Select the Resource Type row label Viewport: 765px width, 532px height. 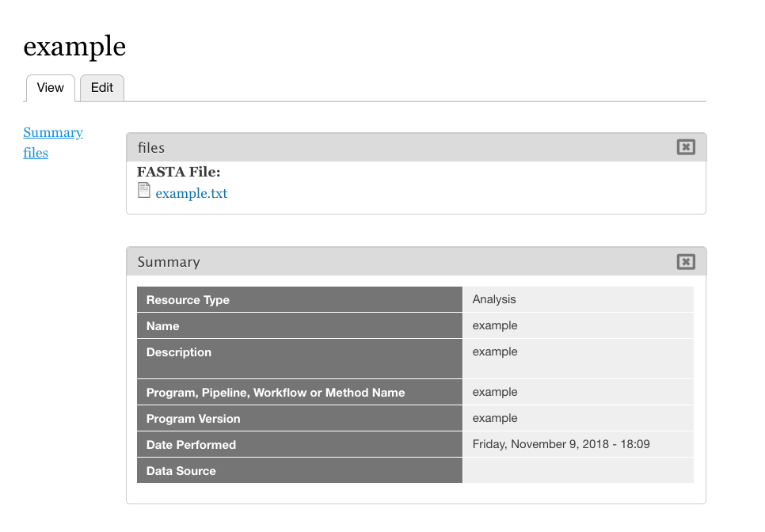188,300
